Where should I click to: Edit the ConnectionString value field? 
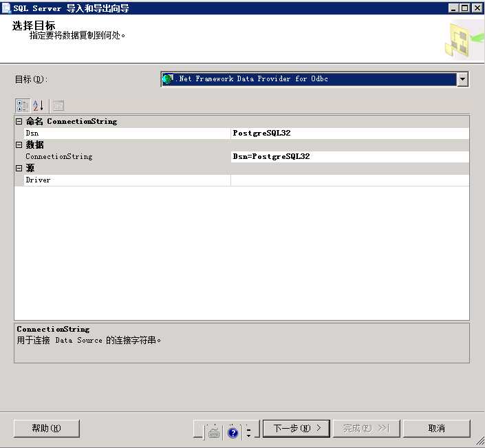(350, 156)
